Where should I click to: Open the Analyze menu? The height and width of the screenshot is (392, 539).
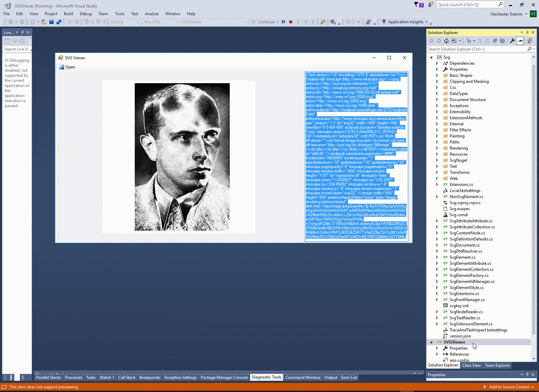coord(152,14)
